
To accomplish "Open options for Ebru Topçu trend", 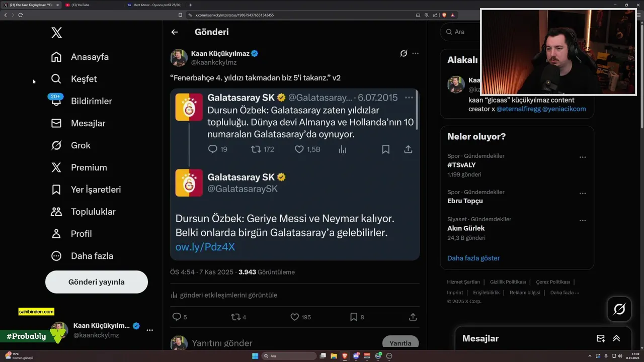I will pos(583,194).
